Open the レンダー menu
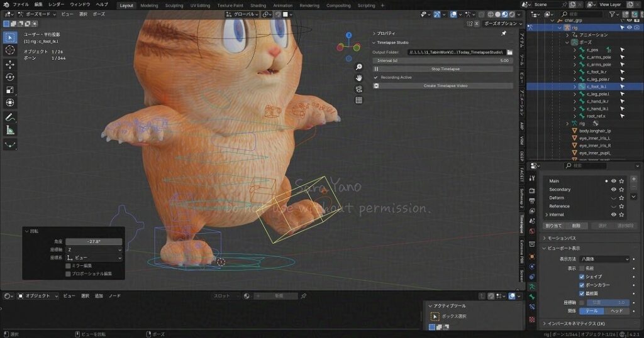Screen dimensions: 644x338 pyautogui.click(x=56, y=4)
